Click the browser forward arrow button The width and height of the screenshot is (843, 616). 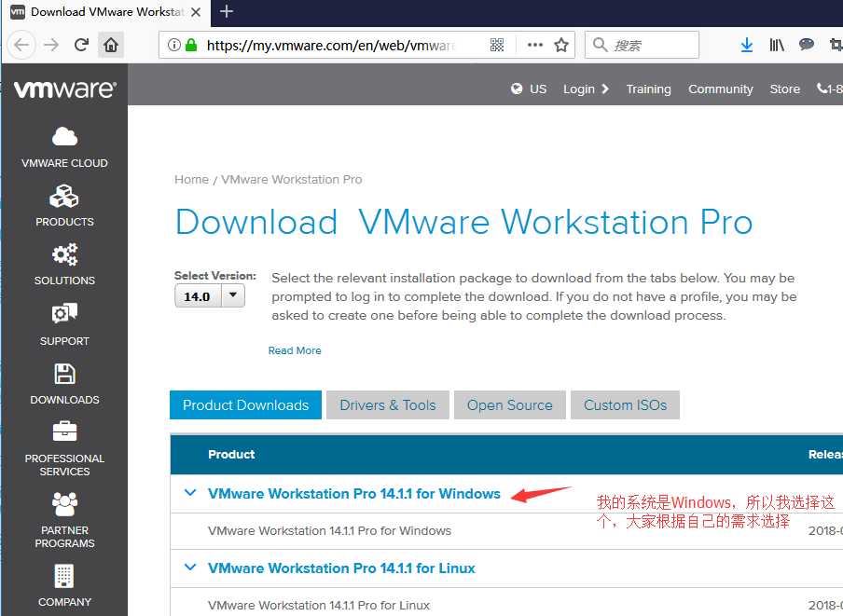coord(51,45)
